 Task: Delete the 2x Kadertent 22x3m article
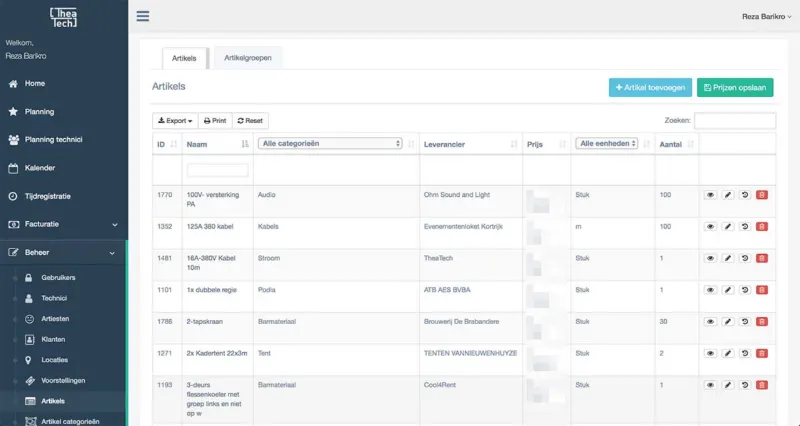tap(762, 353)
